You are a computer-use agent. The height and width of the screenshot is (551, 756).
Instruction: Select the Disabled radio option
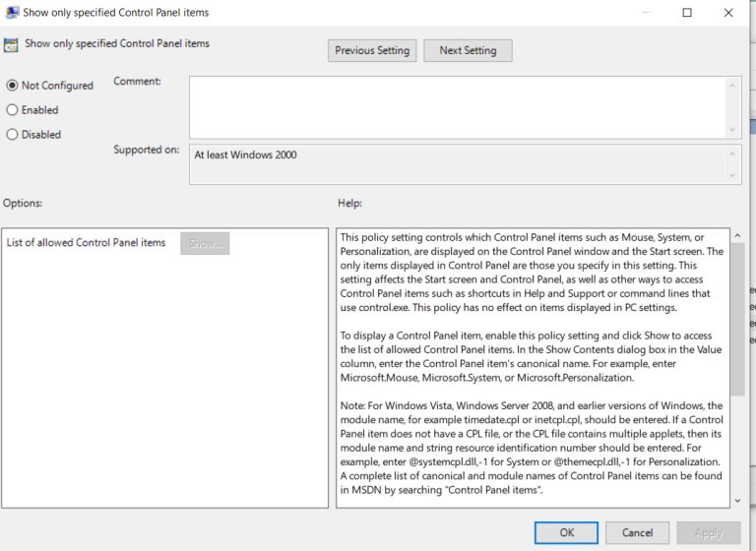coord(13,135)
